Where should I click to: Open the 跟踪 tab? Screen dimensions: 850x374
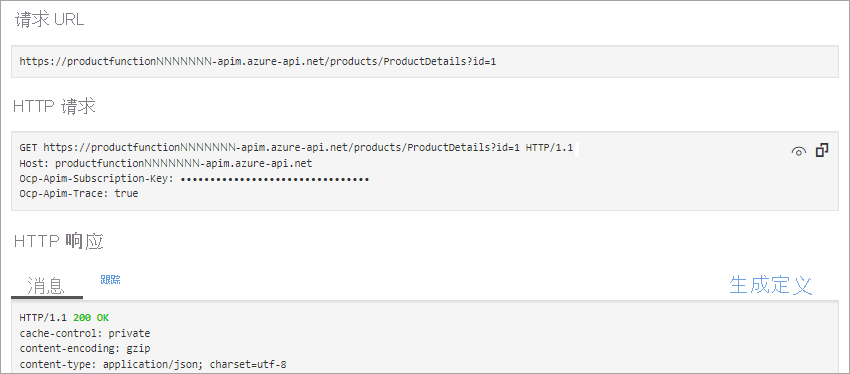coord(110,280)
